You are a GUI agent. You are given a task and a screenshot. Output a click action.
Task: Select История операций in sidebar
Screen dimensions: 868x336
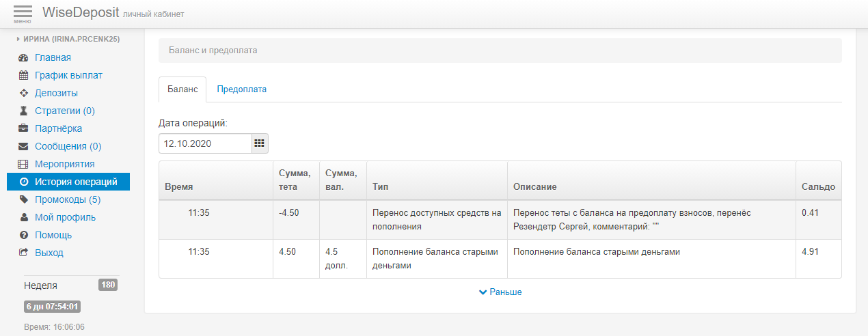tap(76, 182)
